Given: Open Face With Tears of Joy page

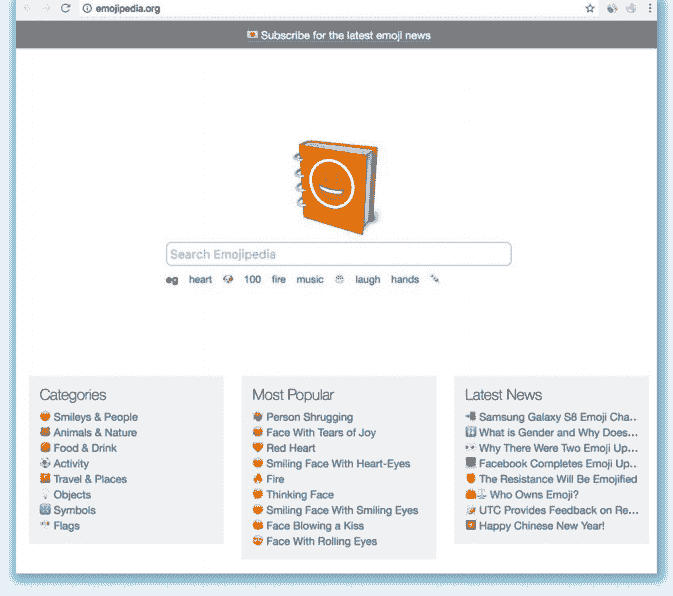Looking at the screenshot, I should 321,432.
